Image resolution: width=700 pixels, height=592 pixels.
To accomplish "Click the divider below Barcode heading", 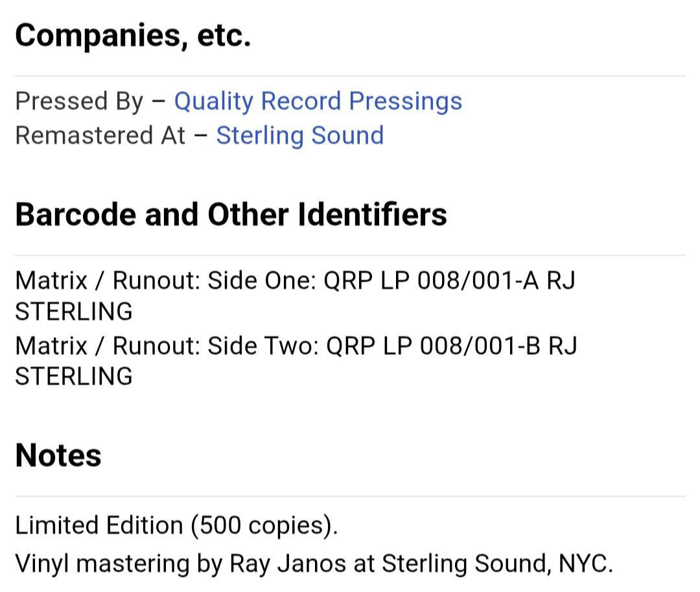I will pos(350,256).
